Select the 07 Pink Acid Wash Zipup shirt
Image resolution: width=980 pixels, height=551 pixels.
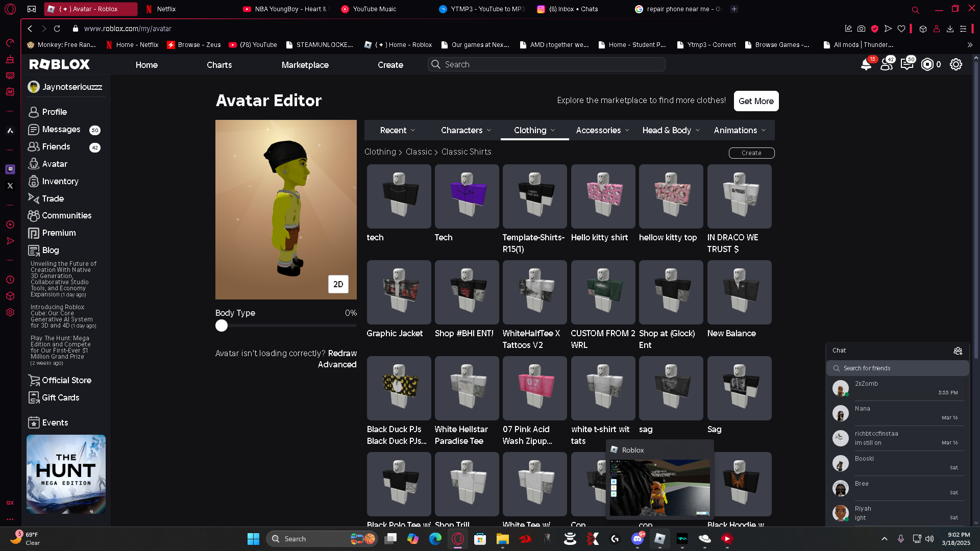[x=534, y=388]
